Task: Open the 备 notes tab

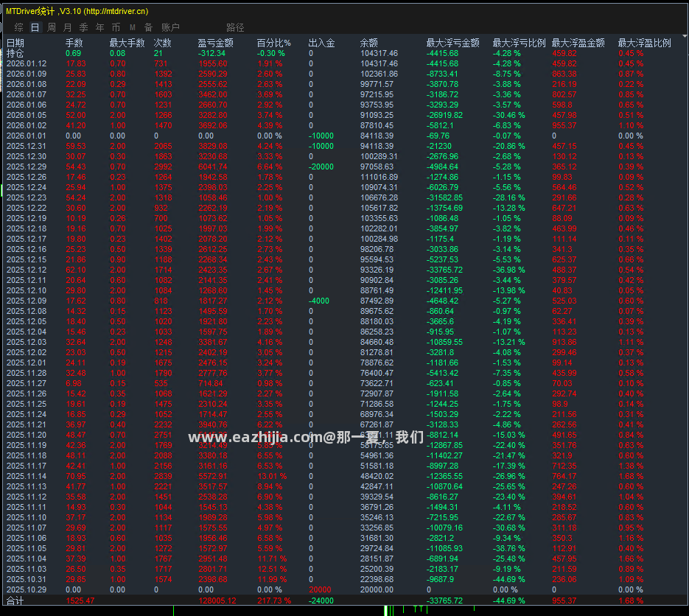Action: (149, 28)
